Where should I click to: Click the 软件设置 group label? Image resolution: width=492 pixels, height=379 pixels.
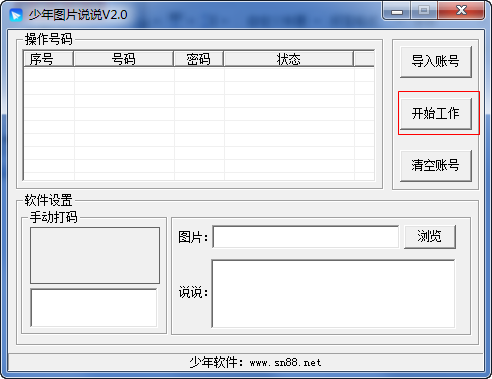coord(48,200)
